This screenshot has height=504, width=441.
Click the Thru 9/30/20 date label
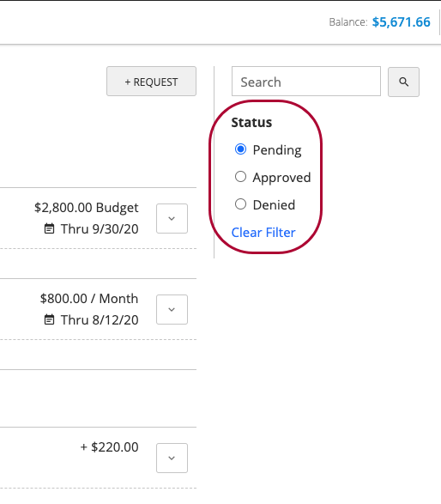coord(100,229)
